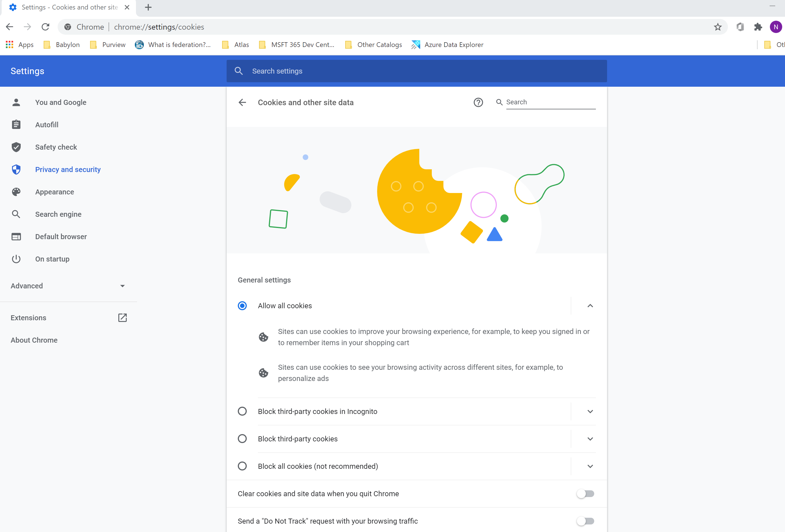
Task: Turn on Do Not Track request toggle
Action: click(x=585, y=521)
